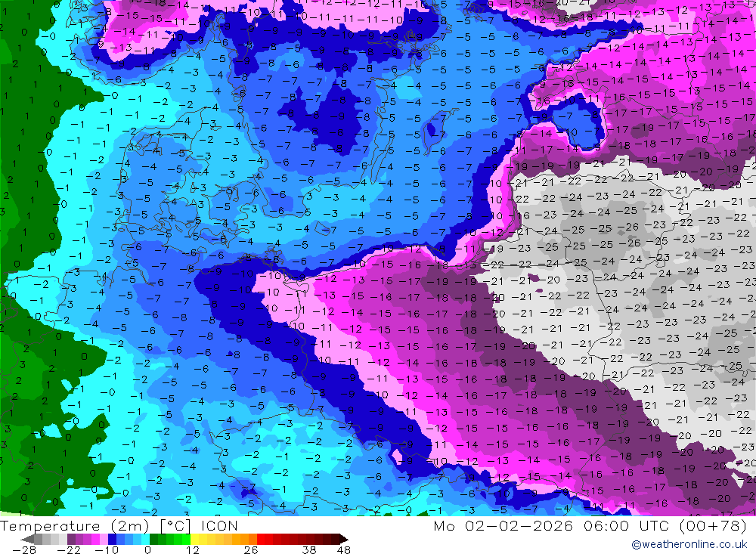Image resolution: width=756 pixels, height=554 pixels.
Task: Pick the dark green legend swatch above 0
Action: 153,539
